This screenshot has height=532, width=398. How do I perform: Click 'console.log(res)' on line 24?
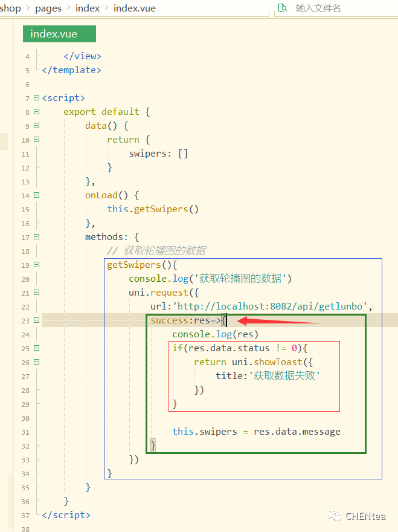[x=215, y=334]
